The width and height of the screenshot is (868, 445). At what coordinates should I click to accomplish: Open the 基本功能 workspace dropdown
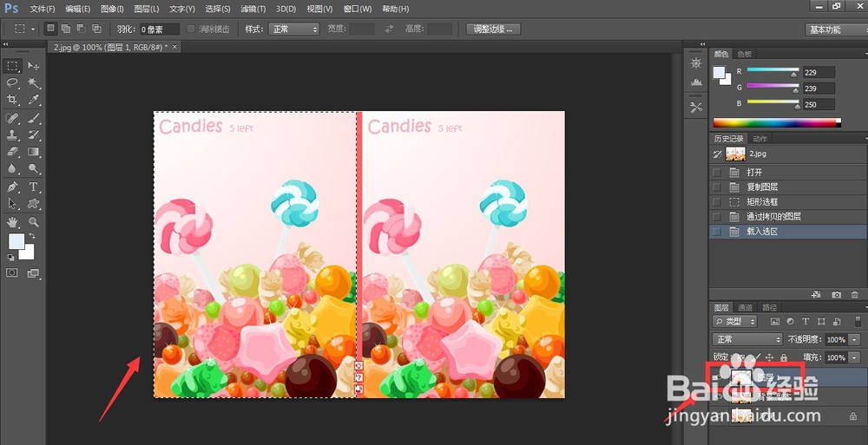click(x=837, y=29)
